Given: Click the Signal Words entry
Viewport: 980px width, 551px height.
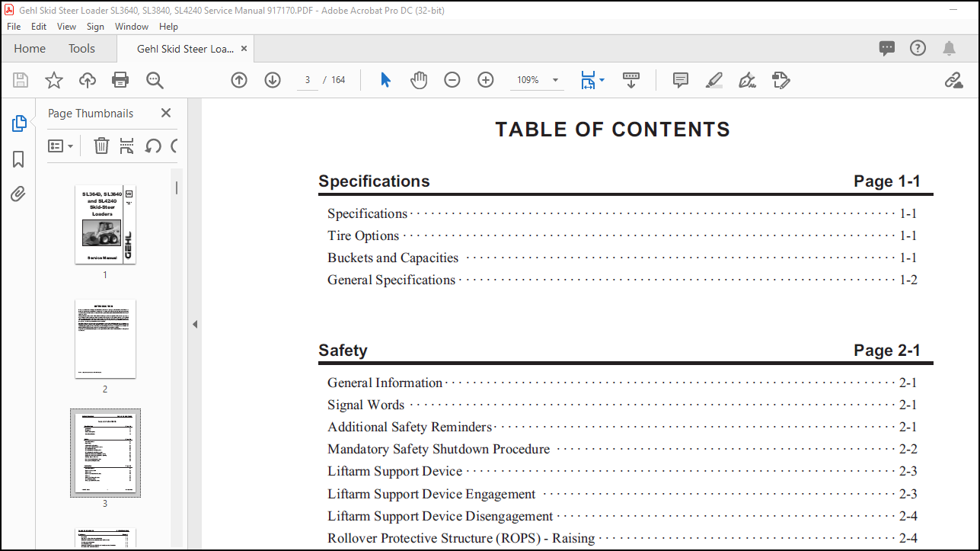Looking at the screenshot, I should point(622,405).
